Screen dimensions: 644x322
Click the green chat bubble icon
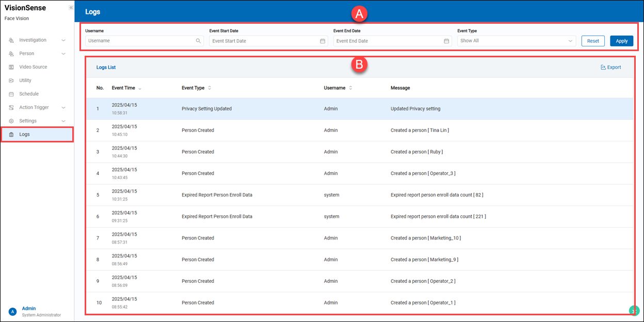(634, 310)
